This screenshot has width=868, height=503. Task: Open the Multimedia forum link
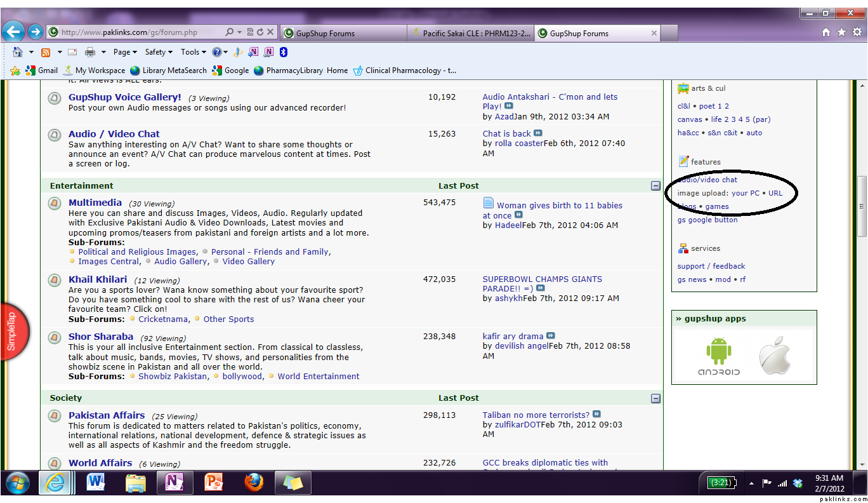95,203
